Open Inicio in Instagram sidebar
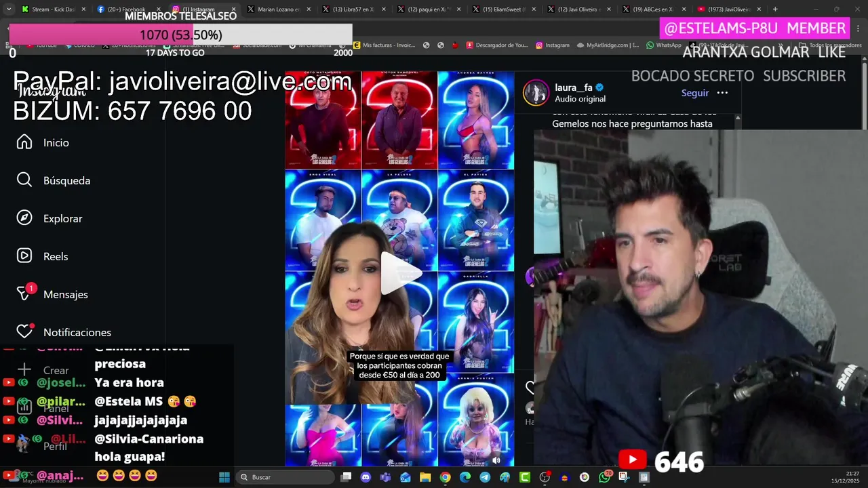Screen dimensions: 868x488 (43, 142)
